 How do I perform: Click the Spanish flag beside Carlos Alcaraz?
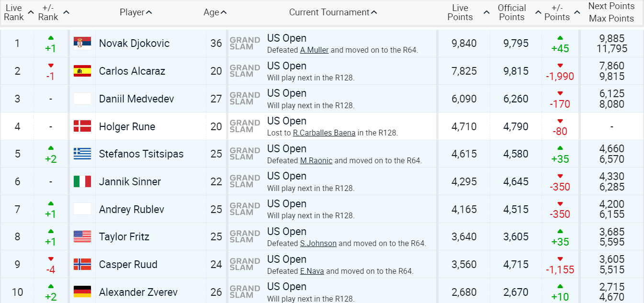click(82, 70)
